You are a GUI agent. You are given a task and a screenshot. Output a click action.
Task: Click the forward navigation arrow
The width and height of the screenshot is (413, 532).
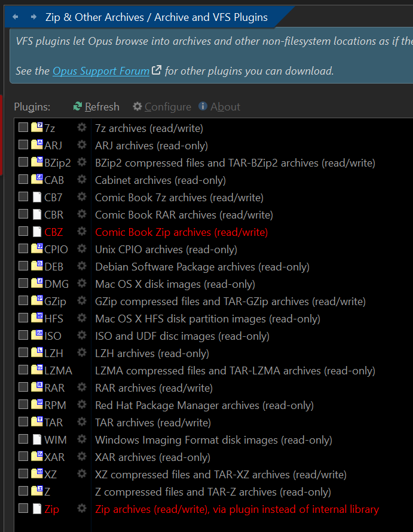[33, 17]
